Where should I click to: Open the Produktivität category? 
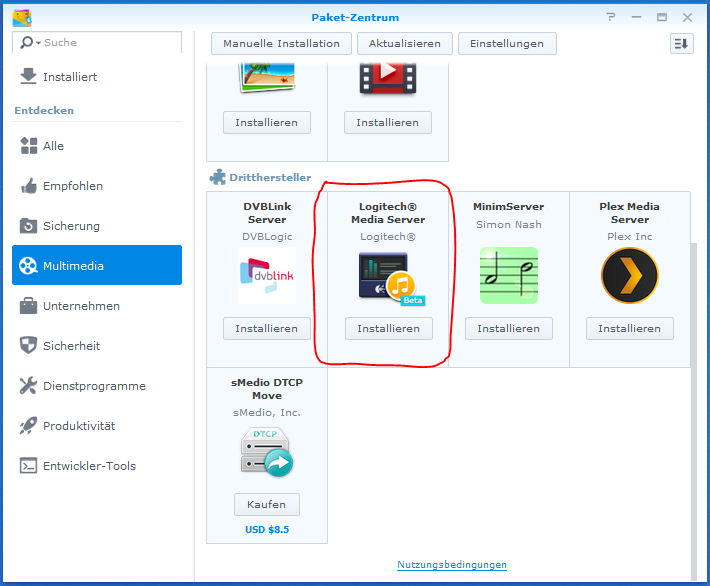[97, 426]
